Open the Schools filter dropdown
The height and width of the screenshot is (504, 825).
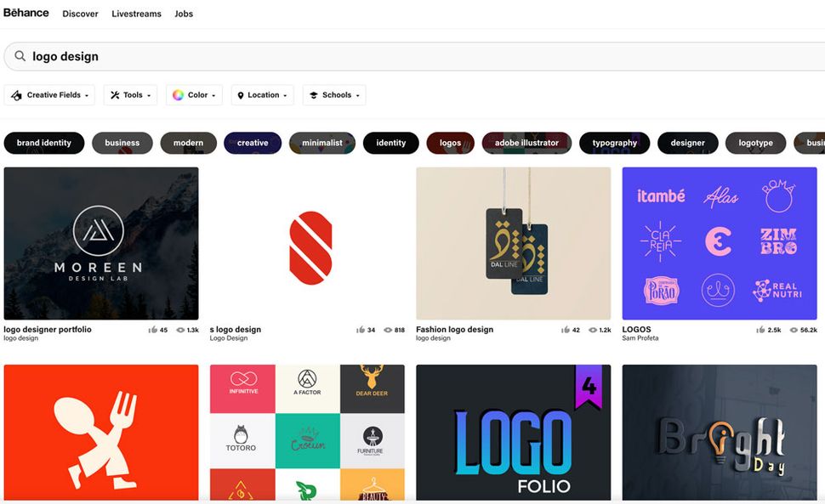[334, 95]
